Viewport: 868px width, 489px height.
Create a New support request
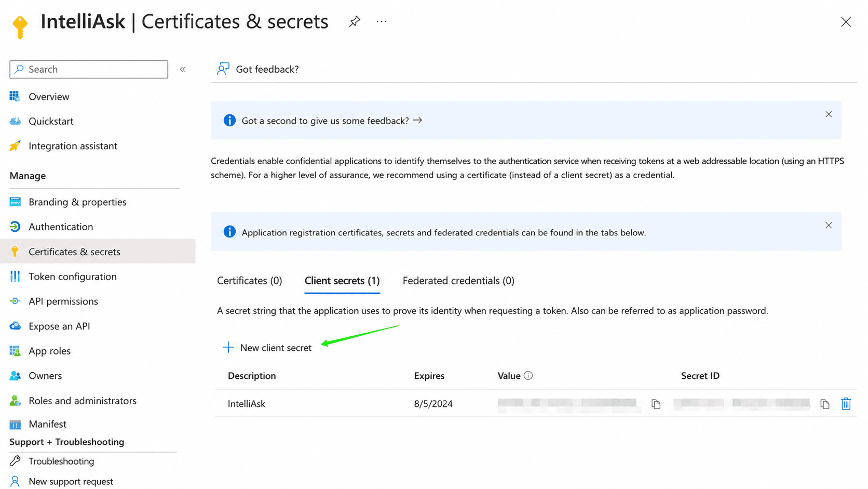pos(71,482)
